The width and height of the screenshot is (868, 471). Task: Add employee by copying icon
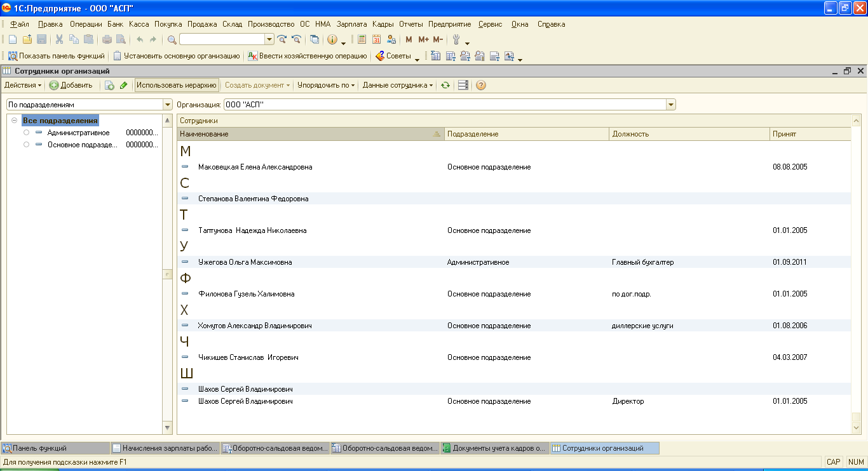pos(109,85)
